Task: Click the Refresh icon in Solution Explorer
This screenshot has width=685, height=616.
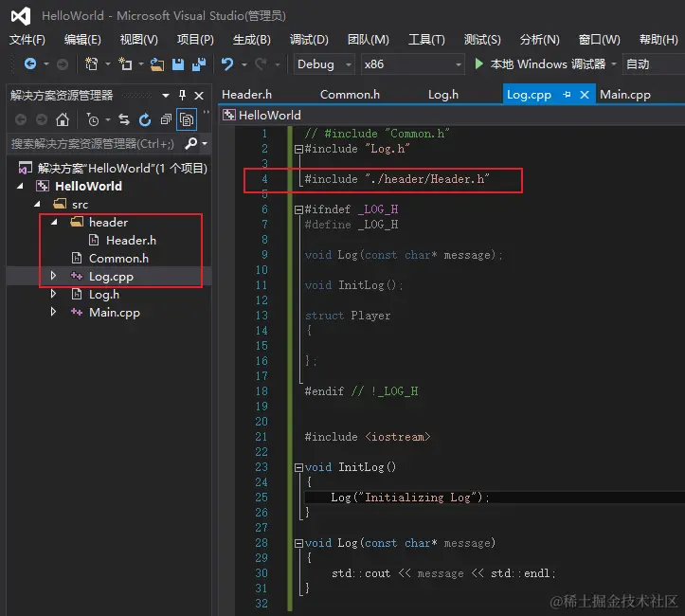Action: [145, 119]
